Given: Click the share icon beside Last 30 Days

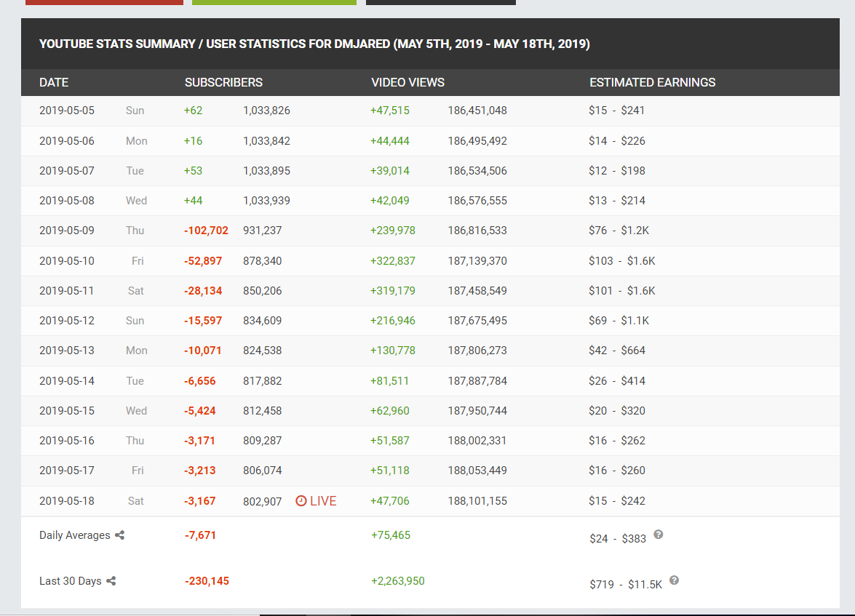Looking at the screenshot, I should click(111, 581).
